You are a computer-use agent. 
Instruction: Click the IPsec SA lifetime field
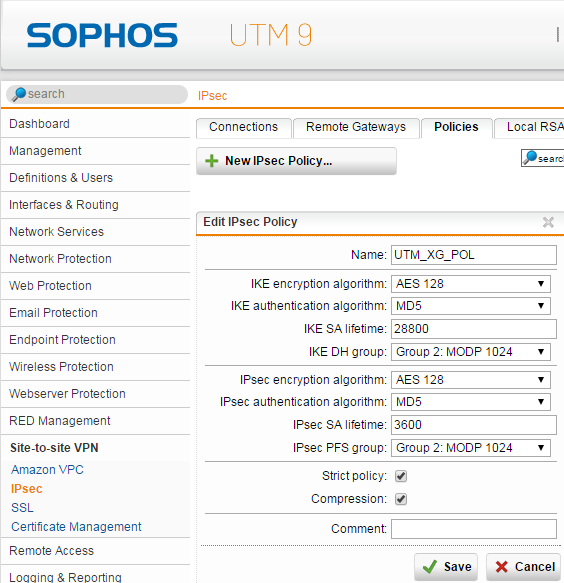pos(474,425)
